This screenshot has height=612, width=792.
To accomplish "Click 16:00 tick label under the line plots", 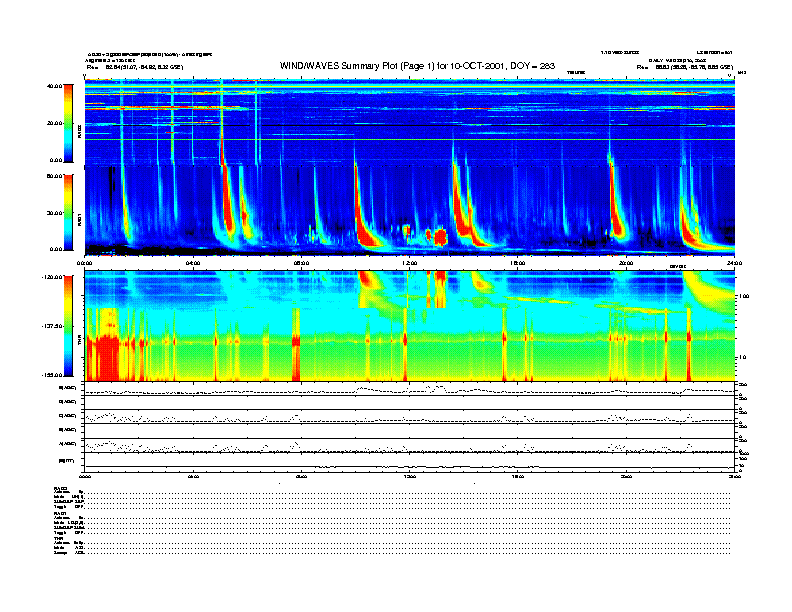I will [518, 476].
